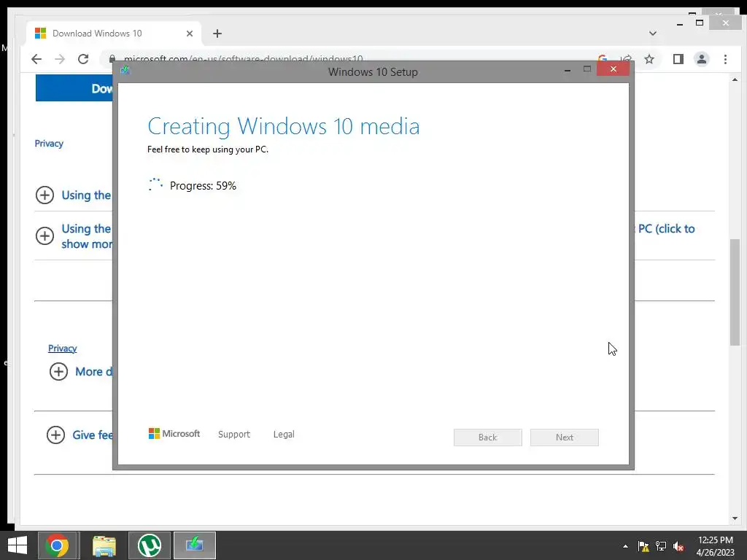Open the underlined Privacy link on webpage

(x=63, y=348)
